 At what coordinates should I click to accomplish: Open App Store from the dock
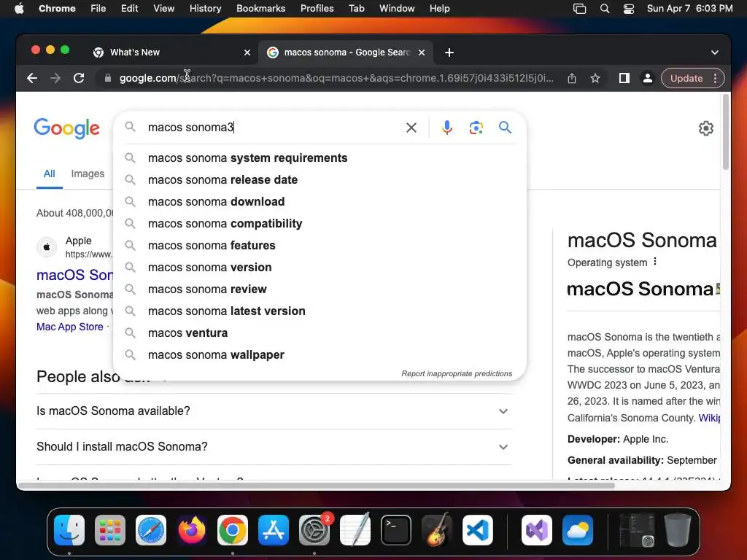(x=274, y=530)
